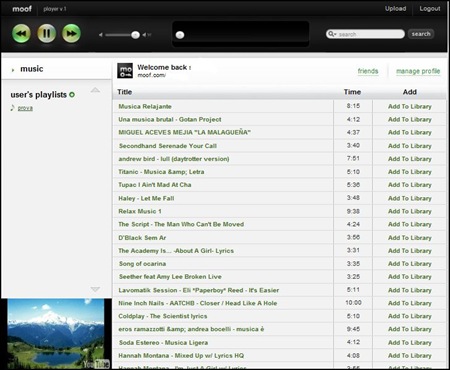Click the track progress knob in the display

[180, 35]
